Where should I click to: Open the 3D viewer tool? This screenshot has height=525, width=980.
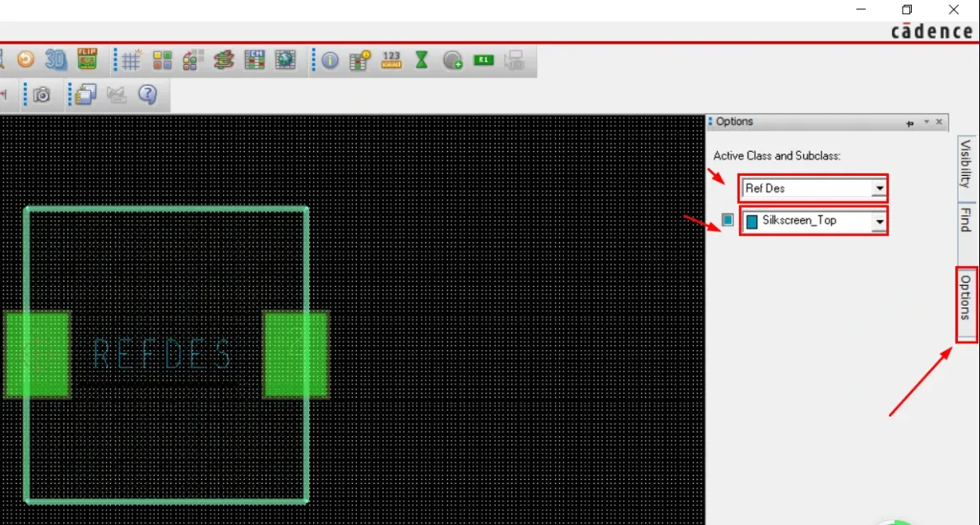point(56,60)
